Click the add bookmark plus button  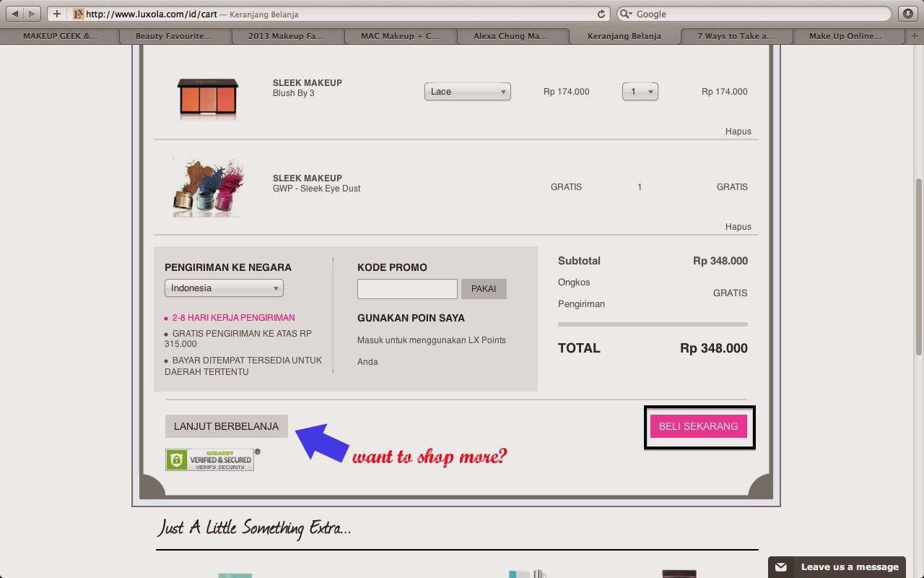coord(57,14)
